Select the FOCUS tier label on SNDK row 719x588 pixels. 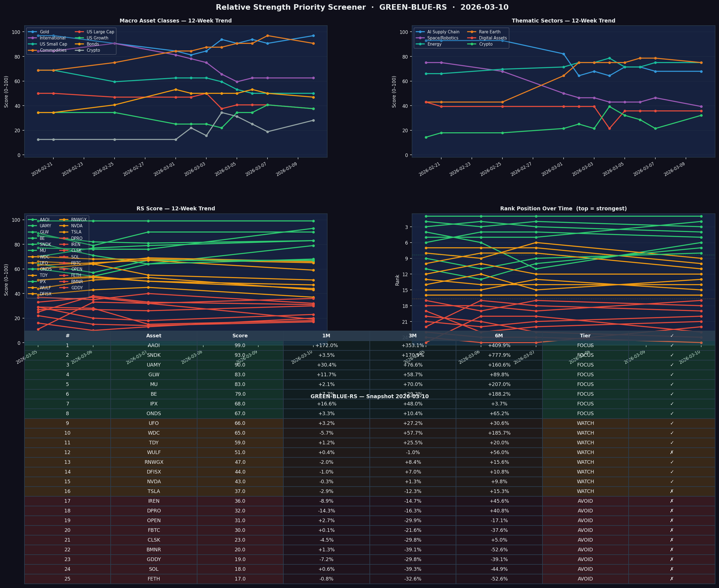click(x=585, y=355)
